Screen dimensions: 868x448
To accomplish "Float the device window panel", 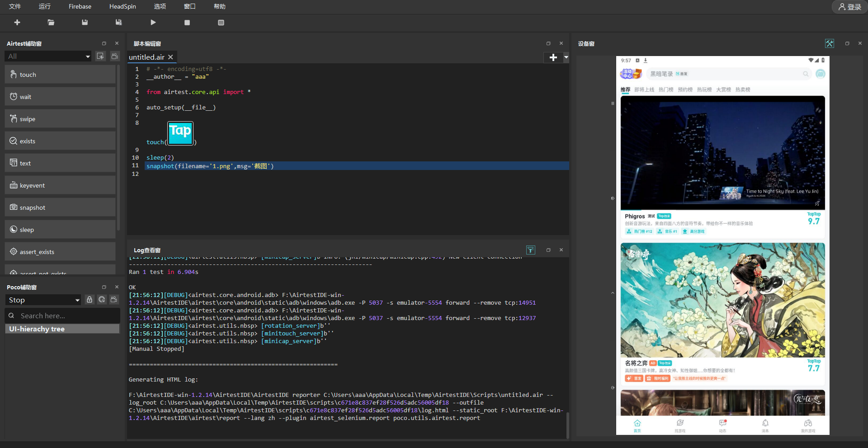I will (x=847, y=43).
